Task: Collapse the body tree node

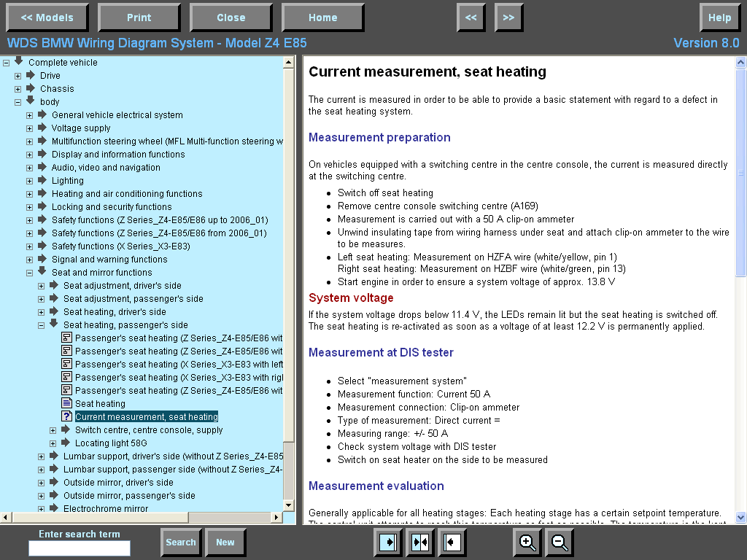Action: [x=18, y=102]
